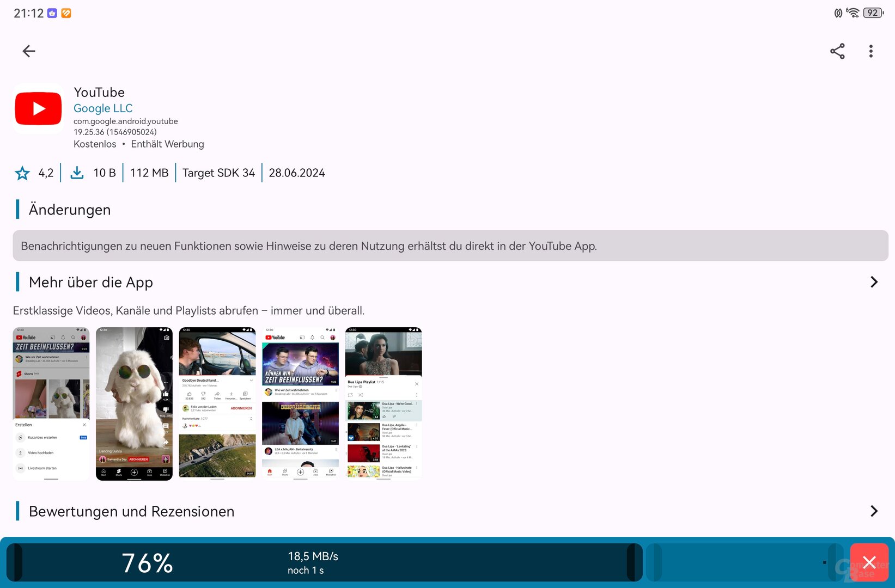The image size is (895, 588).
Task: Tap the YouTube app logo
Action: (x=38, y=109)
